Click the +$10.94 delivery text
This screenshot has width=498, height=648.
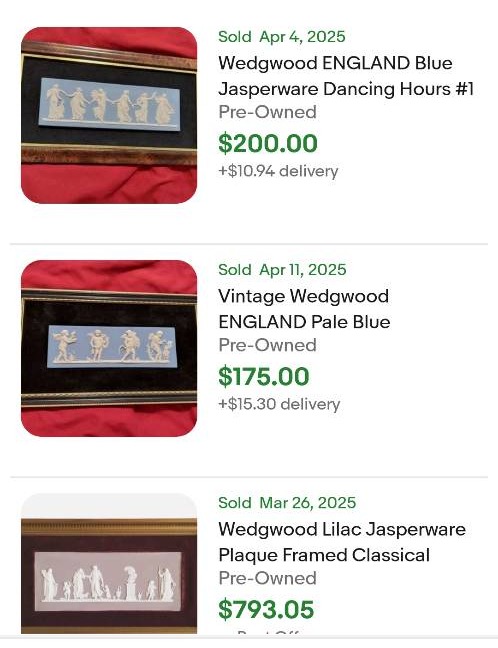click(278, 171)
